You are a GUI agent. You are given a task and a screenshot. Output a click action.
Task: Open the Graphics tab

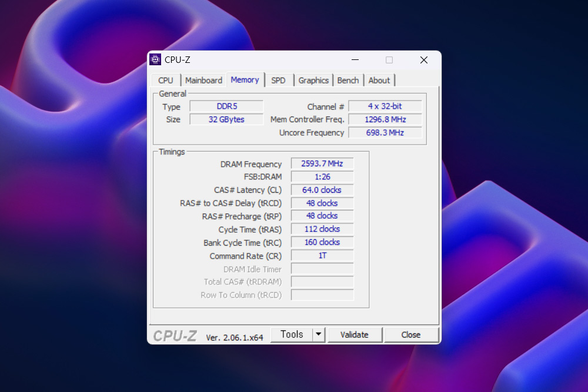tap(313, 81)
